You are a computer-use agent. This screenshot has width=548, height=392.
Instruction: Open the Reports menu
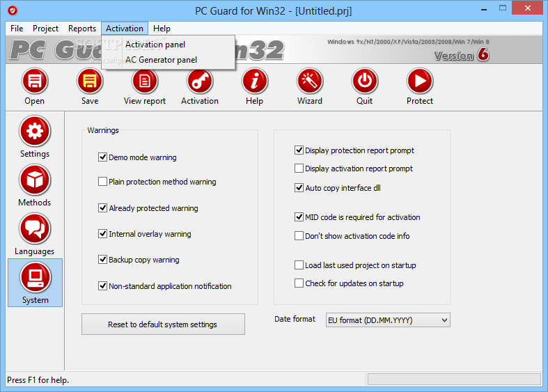point(82,29)
